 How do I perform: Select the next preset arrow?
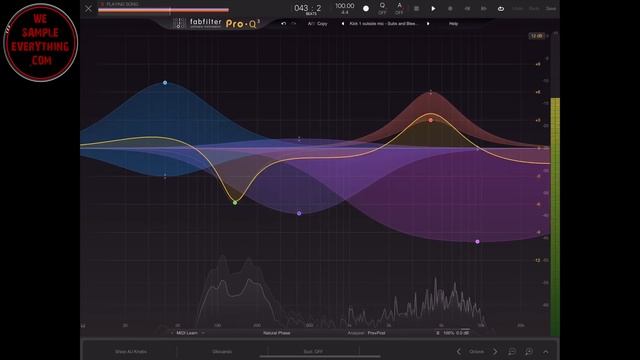428,24
